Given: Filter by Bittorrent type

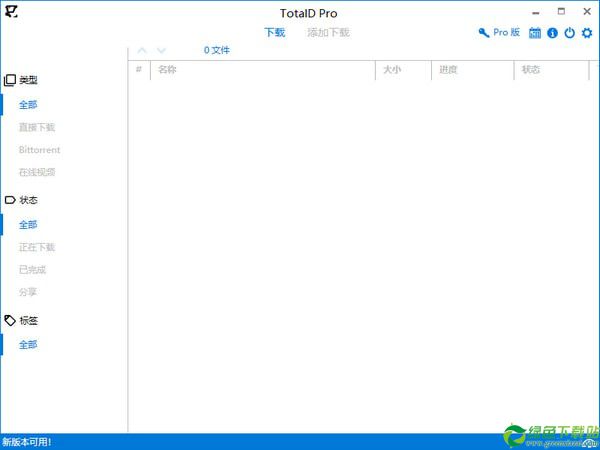Looking at the screenshot, I should point(39,150).
